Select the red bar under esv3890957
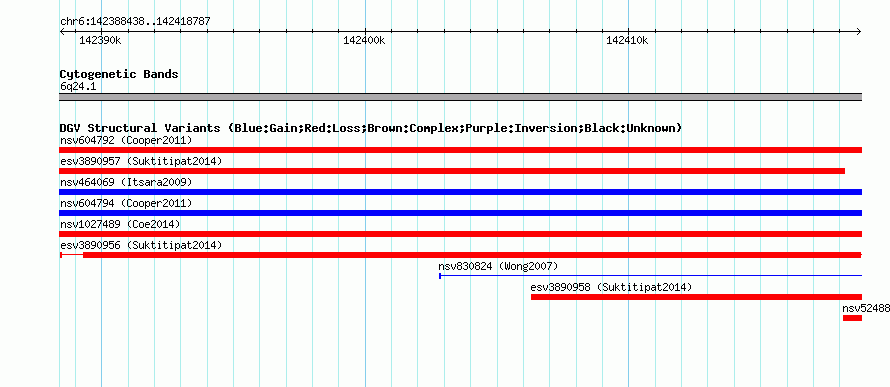Image resolution: width=890 pixels, height=387 pixels. [452, 171]
